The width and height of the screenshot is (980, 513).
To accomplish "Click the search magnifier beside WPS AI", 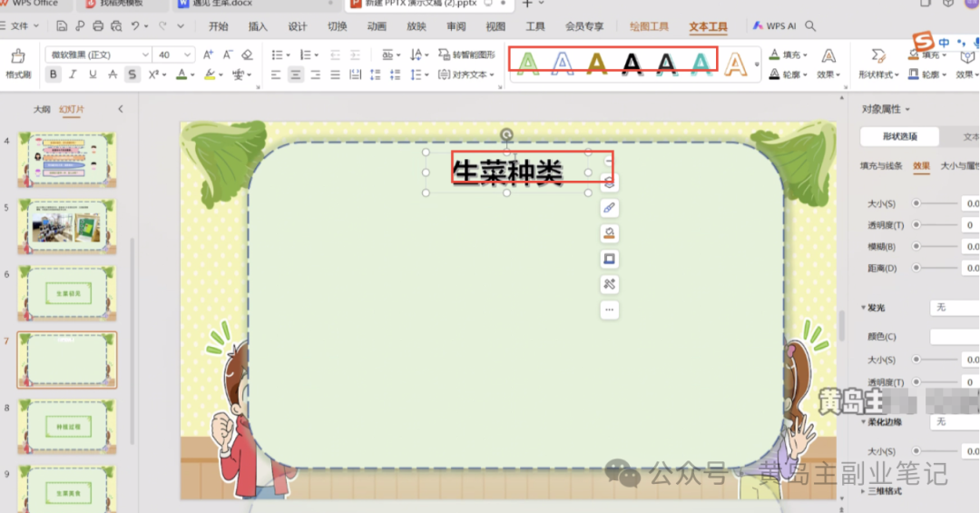I will tap(810, 26).
